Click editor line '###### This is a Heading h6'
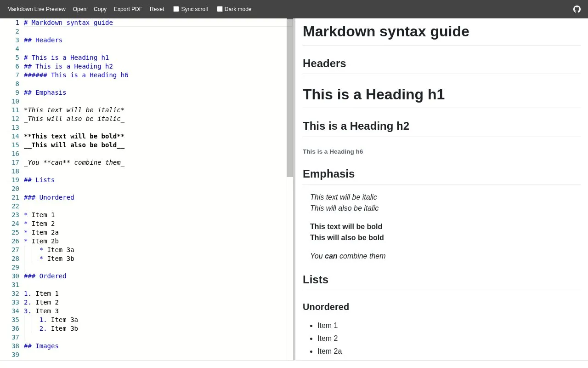Image resolution: width=588 pixels, height=368 pixels. coord(76,75)
